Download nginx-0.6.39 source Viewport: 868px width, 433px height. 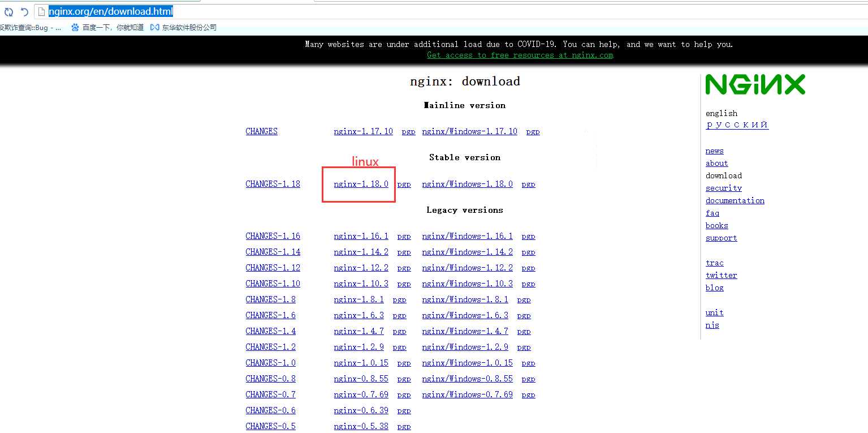(361, 410)
